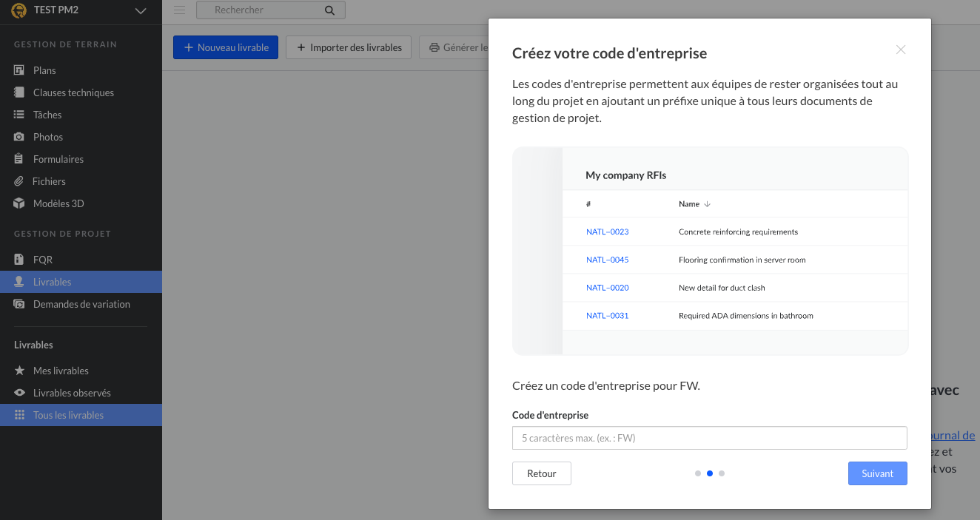Click the Tous les livrables grid icon

tap(19, 415)
